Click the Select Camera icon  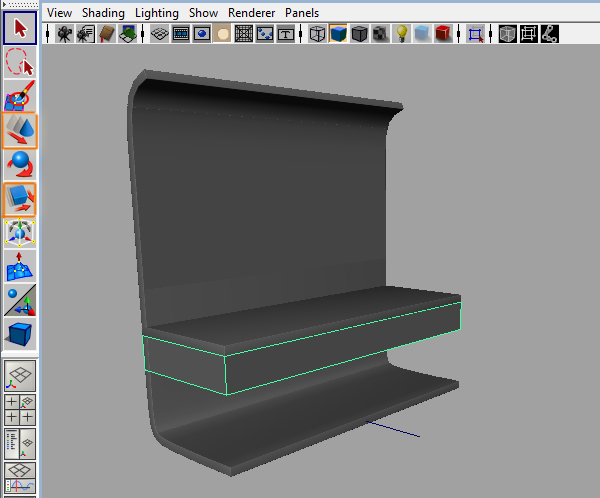[64, 34]
